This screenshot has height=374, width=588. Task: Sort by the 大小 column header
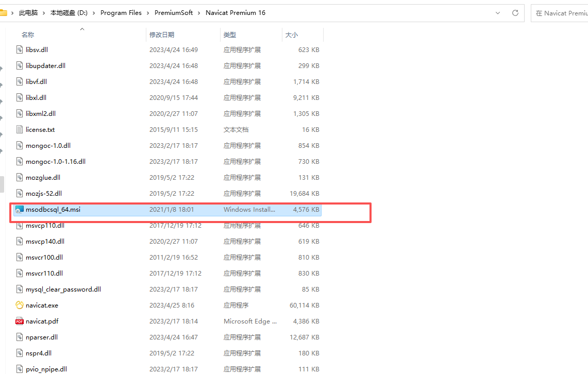pos(291,35)
